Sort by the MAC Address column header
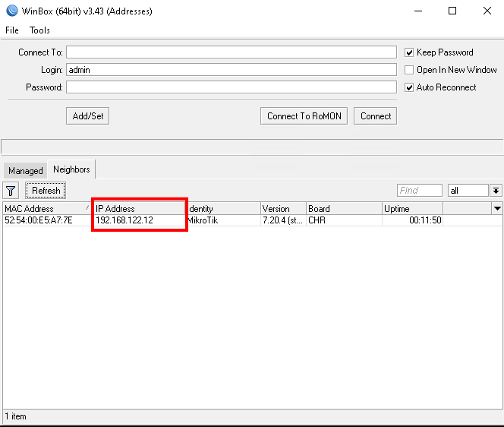504x427 pixels. pyautogui.click(x=47, y=208)
